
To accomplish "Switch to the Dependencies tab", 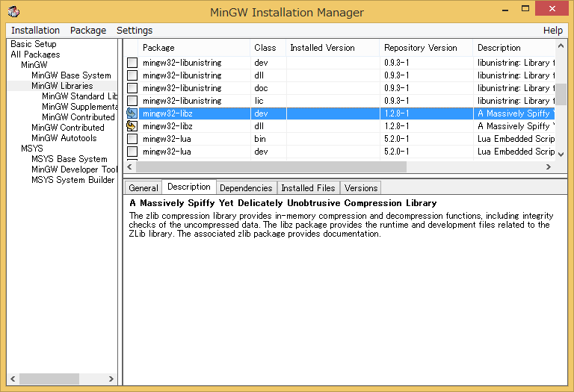I will pyautogui.click(x=246, y=188).
